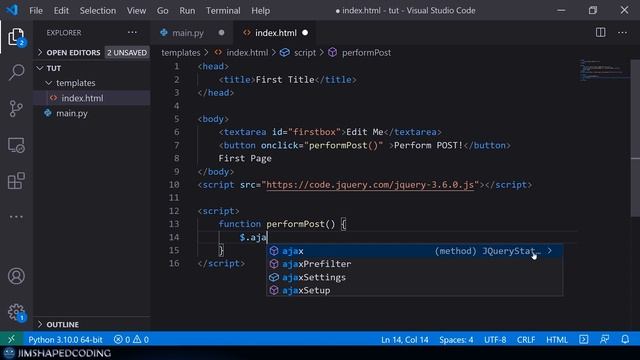640x360 pixels.
Task: Open the Search view in activity bar
Action: [x=16, y=72]
